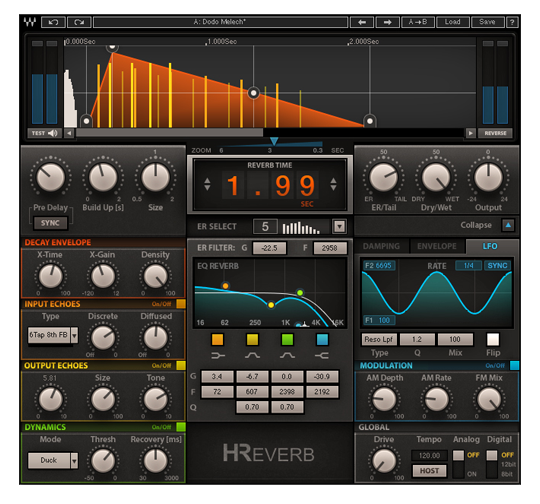This screenshot has width=540, height=504.
Task: Click the Waves logo icon
Action: (30, 22)
